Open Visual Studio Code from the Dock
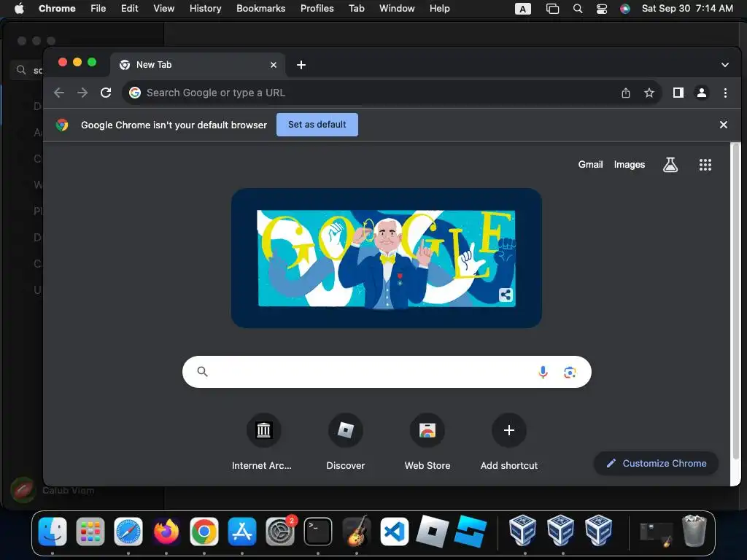The height and width of the screenshot is (560, 747). (395, 531)
